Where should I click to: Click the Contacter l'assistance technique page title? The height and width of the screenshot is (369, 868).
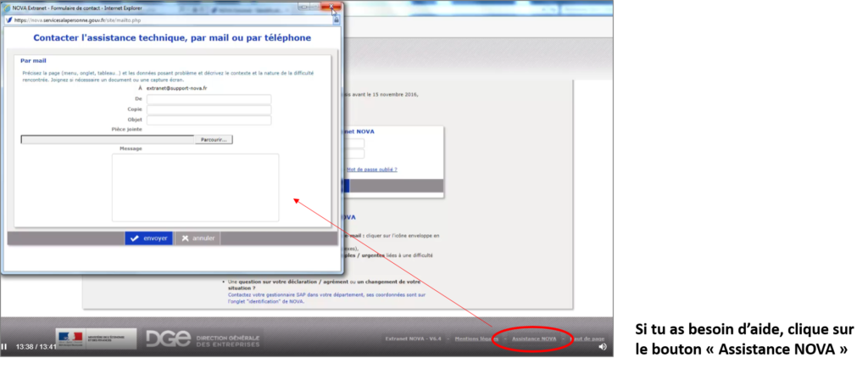click(172, 38)
